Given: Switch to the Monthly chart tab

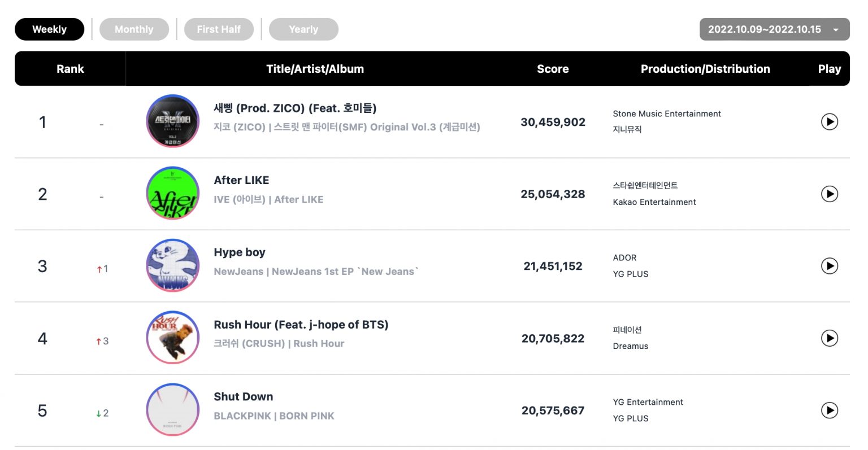Looking at the screenshot, I should [x=134, y=29].
